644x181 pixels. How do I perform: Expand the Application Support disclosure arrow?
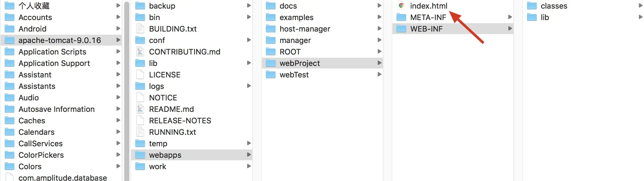tap(118, 63)
